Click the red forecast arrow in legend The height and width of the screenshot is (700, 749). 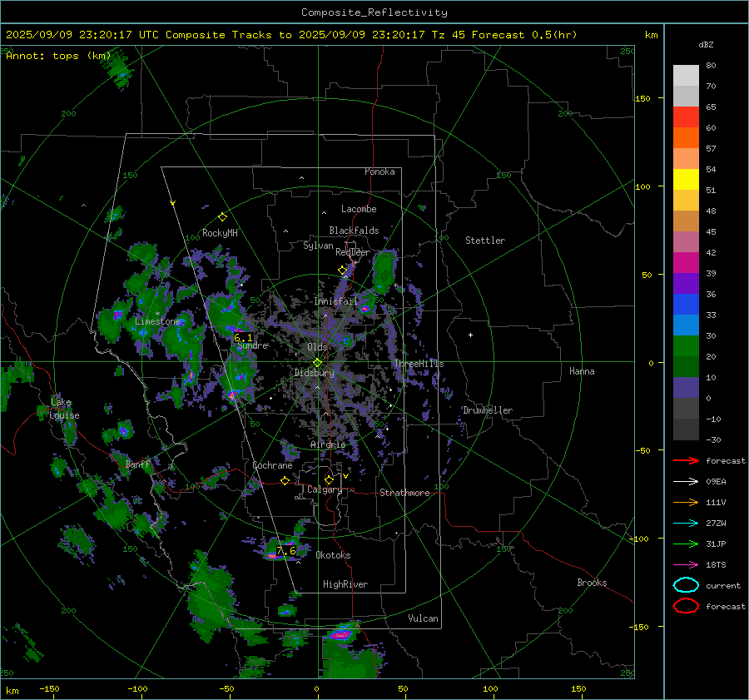686,460
